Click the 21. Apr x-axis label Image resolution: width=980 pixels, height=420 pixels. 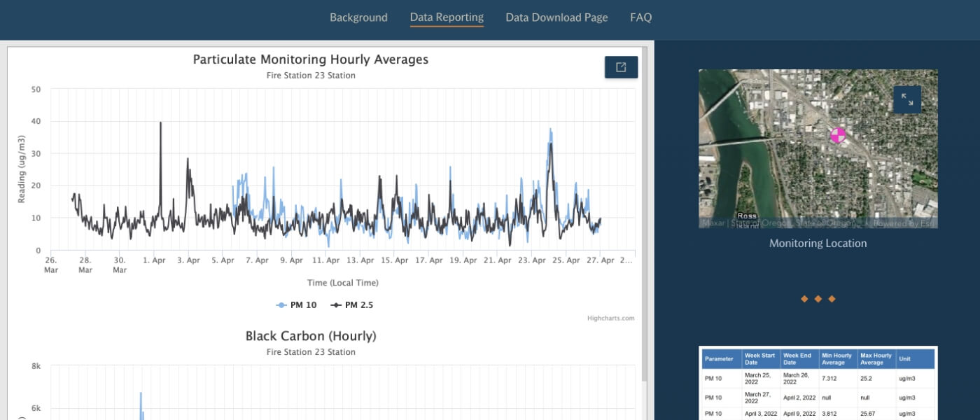click(498, 260)
